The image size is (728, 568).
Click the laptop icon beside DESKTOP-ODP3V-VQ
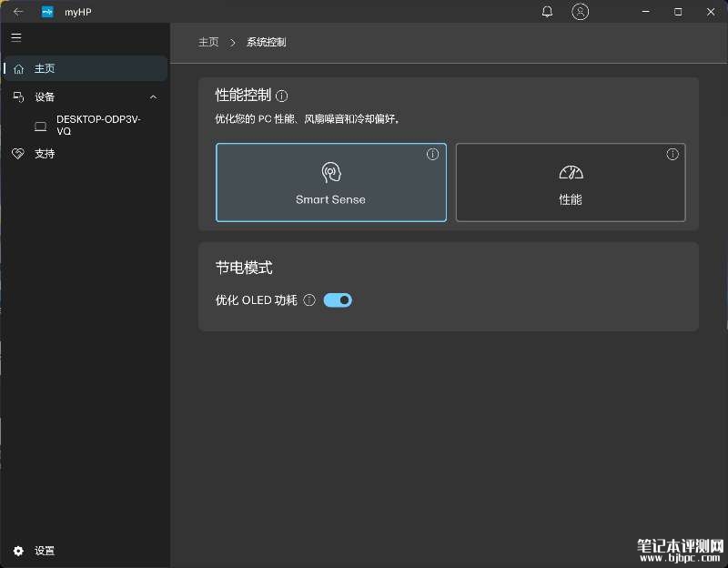pos(41,127)
